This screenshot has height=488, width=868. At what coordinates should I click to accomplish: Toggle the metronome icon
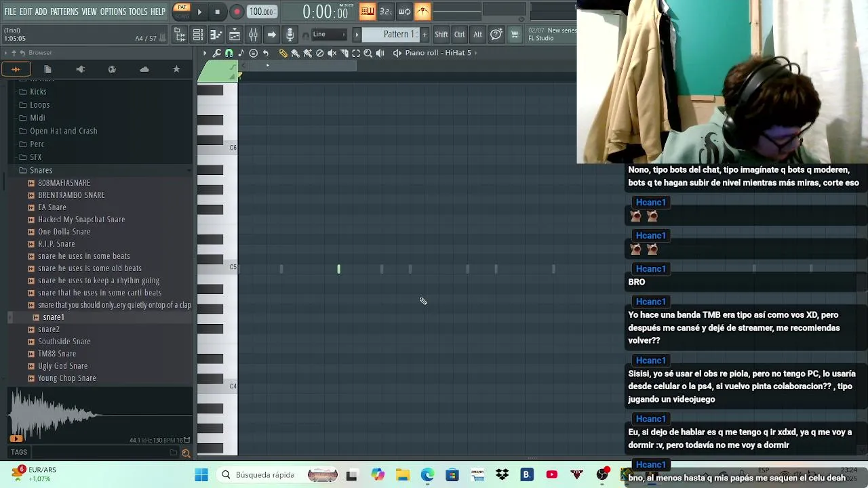point(422,11)
